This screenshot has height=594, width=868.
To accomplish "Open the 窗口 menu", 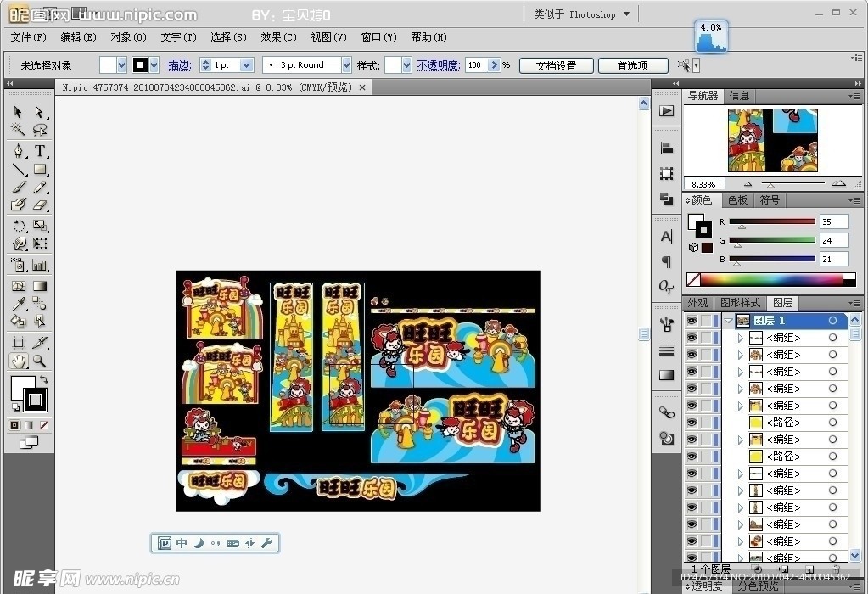I will [x=378, y=37].
